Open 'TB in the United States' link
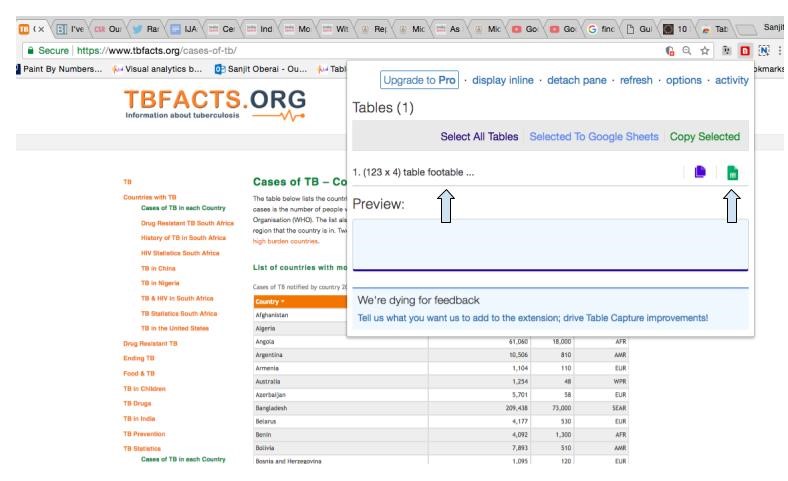The image size is (788, 481). (174, 328)
